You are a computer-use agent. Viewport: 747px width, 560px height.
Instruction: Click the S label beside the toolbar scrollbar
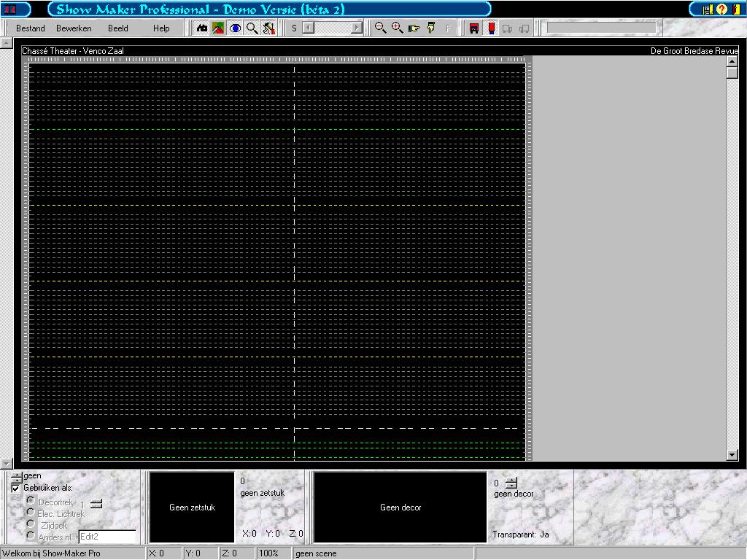294,28
